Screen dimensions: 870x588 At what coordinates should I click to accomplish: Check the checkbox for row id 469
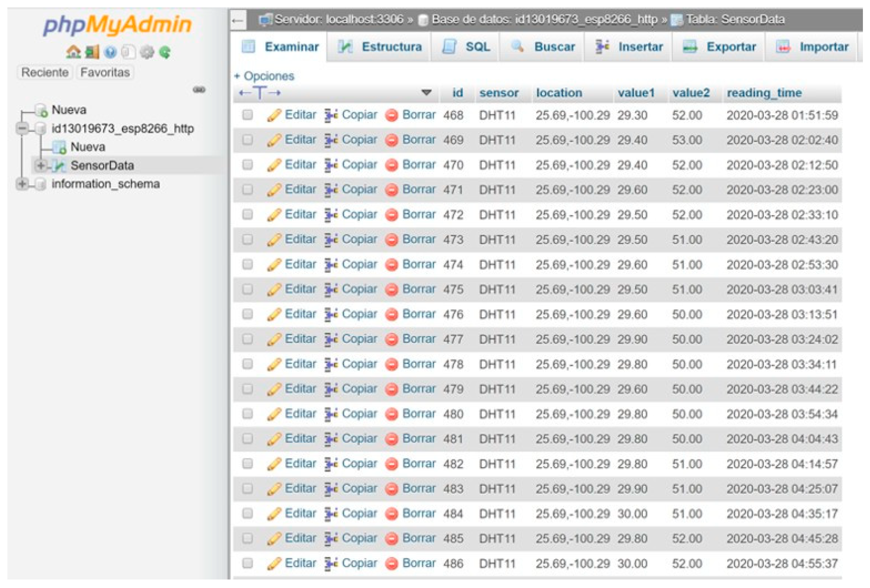pos(247,140)
